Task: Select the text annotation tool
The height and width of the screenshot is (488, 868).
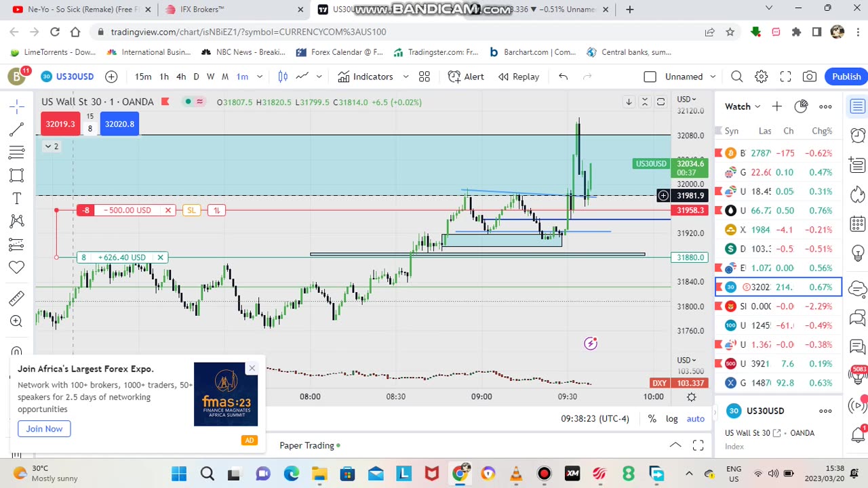Action: point(17,199)
